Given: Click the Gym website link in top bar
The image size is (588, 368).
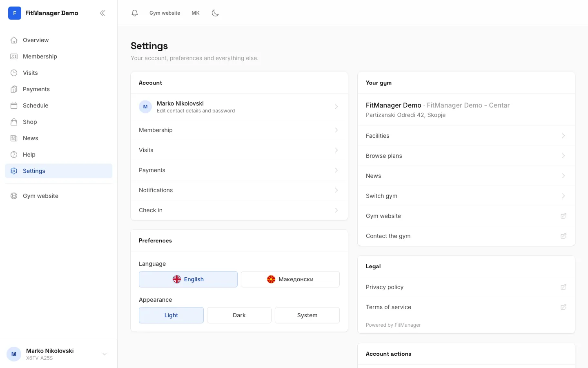Looking at the screenshot, I should point(165,13).
